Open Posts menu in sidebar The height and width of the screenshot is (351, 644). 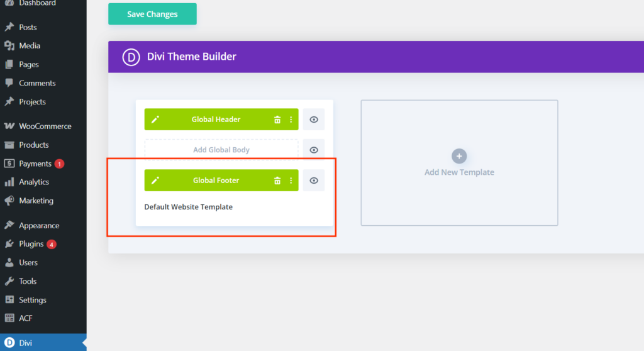[43, 27]
